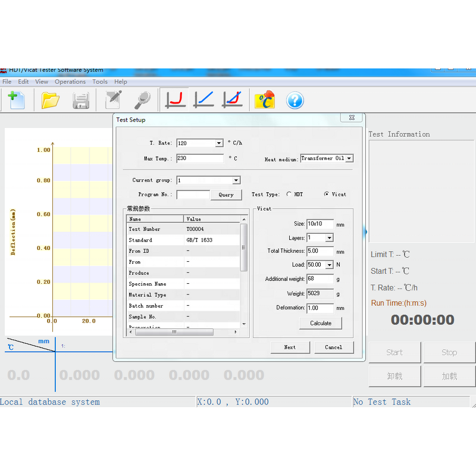Open the Heat medium dropdown
Screen dimensions: 476x476
(x=348, y=158)
